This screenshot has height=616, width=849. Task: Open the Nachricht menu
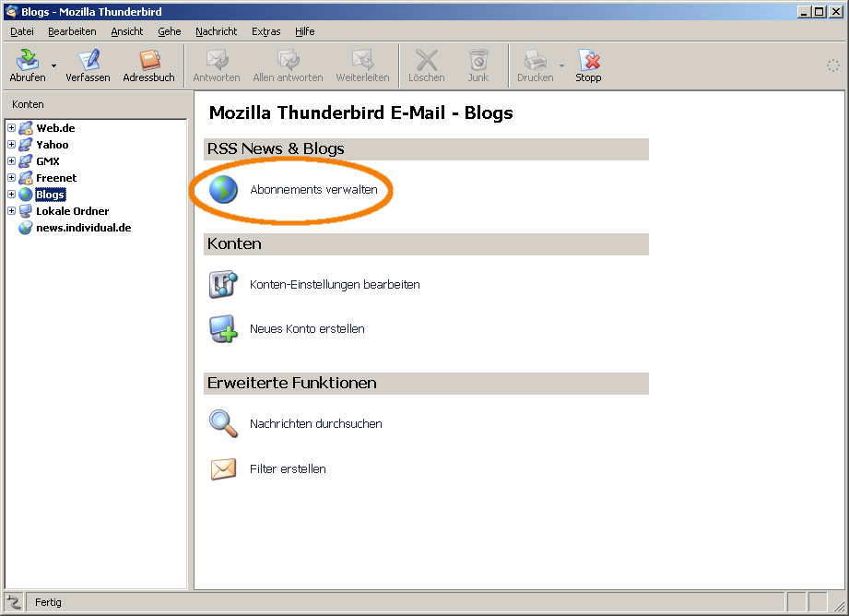[216, 31]
